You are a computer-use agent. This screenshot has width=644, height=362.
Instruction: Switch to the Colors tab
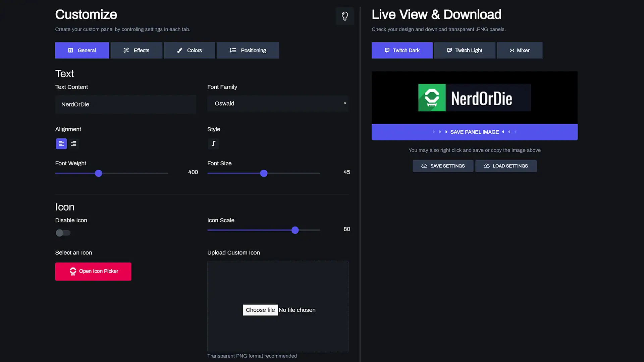[190, 50]
